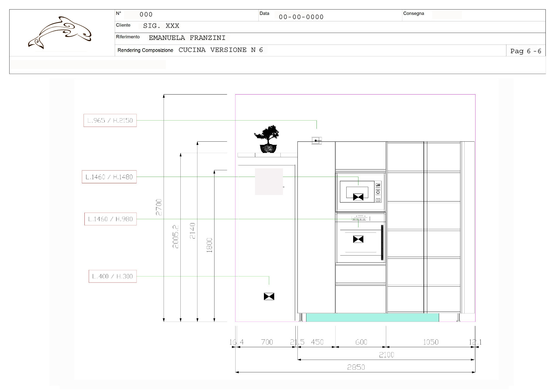Click the 700 width dimension
Image resolution: width=555 pixels, height=392 pixels.
point(267,342)
